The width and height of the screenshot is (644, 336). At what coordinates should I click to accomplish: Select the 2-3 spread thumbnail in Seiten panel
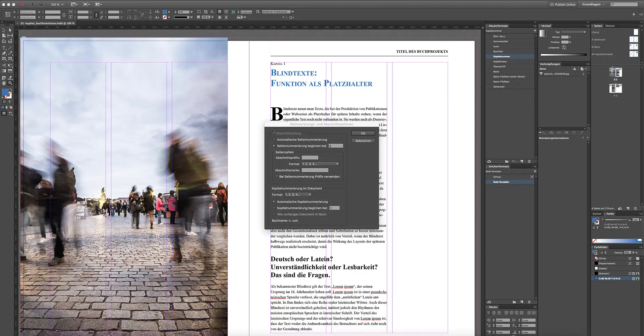point(616,72)
